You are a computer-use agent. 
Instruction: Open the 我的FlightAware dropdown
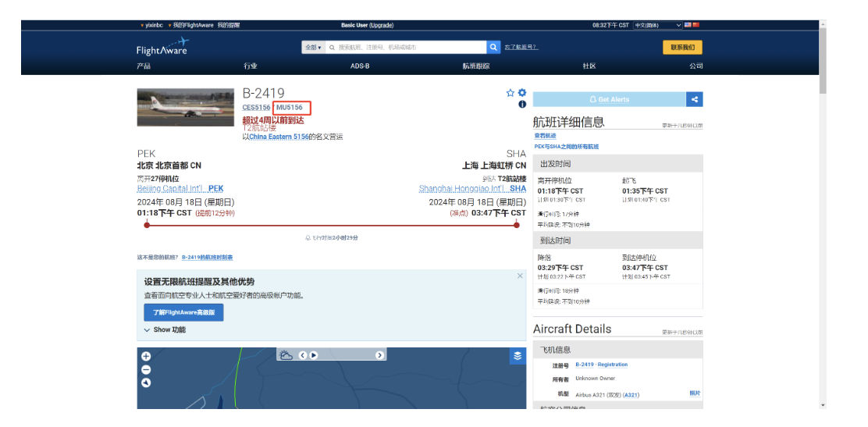point(191,26)
